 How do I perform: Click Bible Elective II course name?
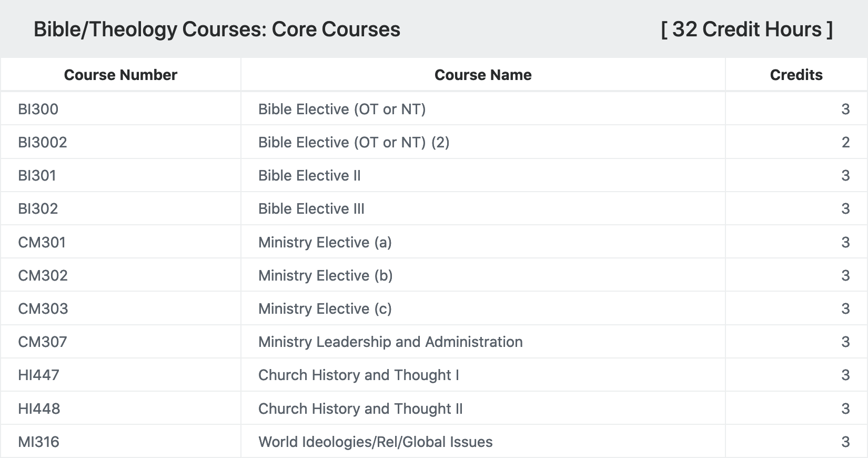click(x=309, y=175)
